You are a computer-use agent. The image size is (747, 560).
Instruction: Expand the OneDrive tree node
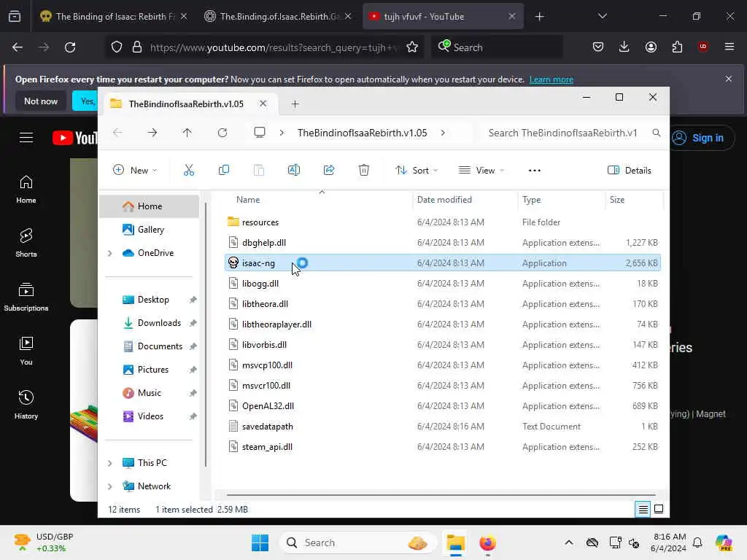click(x=110, y=253)
